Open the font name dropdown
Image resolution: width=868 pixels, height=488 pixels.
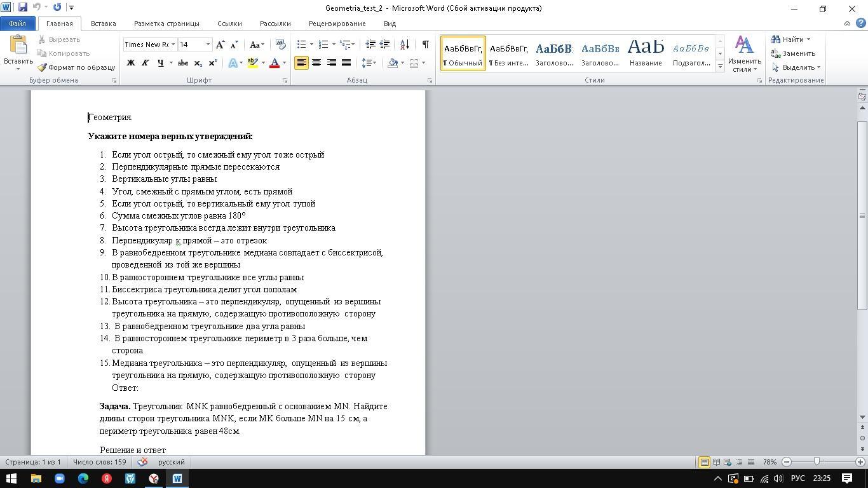(x=173, y=44)
